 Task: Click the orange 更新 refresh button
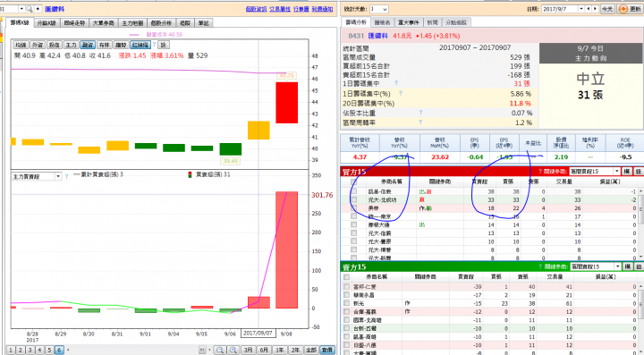click(629, 9)
